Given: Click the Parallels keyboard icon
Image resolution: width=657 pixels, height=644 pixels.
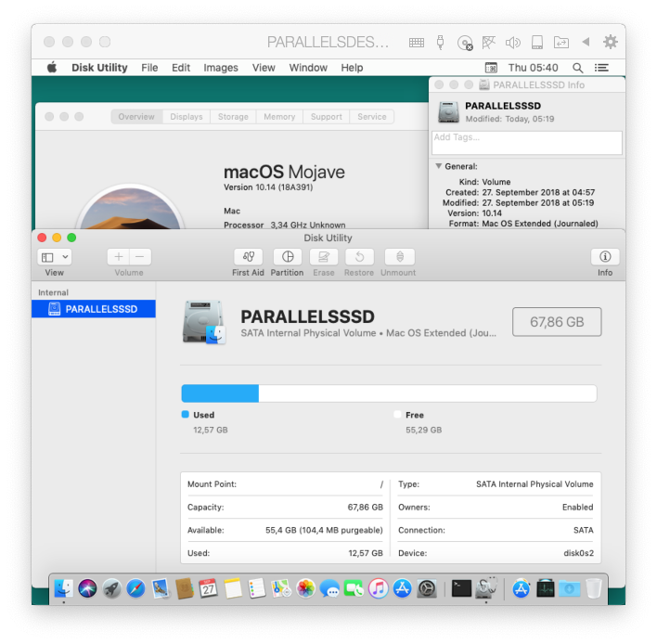Looking at the screenshot, I should 417,43.
